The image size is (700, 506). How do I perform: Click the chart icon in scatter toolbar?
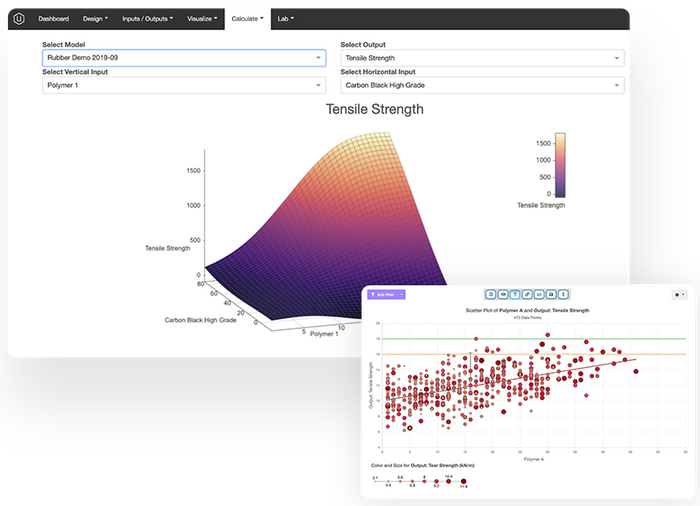pyautogui.click(x=539, y=294)
